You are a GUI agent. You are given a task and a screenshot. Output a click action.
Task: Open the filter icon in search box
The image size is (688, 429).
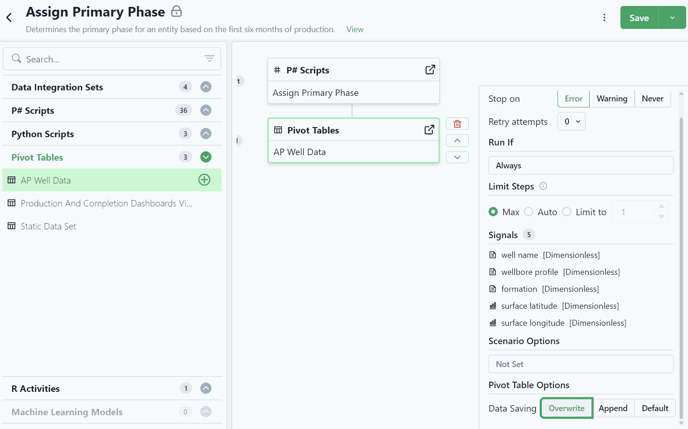tap(209, 58)
